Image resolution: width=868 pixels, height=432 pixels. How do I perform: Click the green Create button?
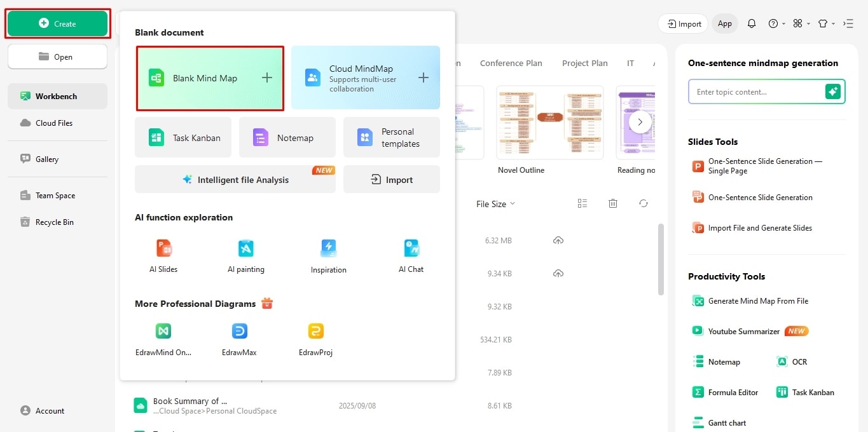coord(57,24)
